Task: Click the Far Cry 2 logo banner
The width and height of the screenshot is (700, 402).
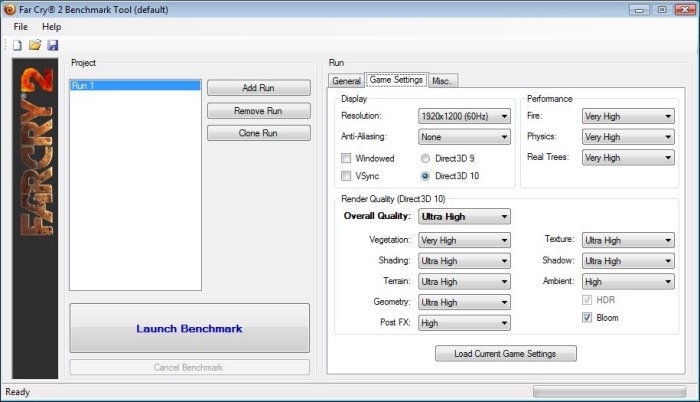Action: (x=35, y=218)
